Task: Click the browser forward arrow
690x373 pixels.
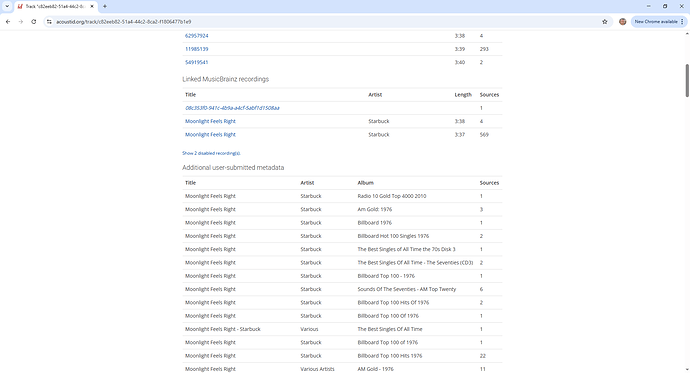Action: click(x=21, y=22)
